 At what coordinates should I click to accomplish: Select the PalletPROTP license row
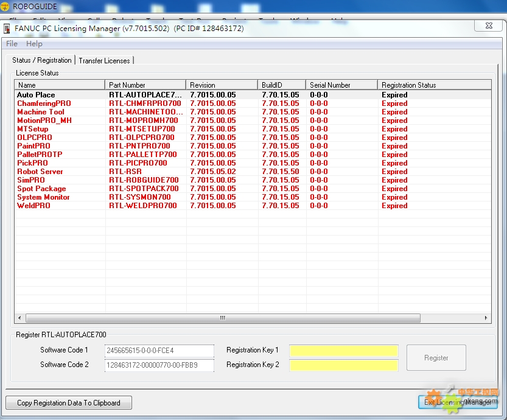[253, 155]
